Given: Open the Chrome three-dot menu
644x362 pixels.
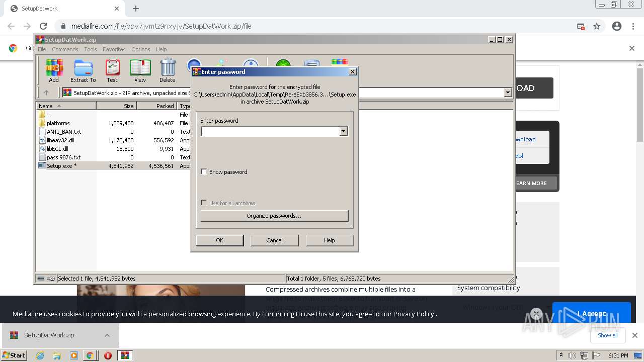Looking at the screenshot, I should [633, 26].
